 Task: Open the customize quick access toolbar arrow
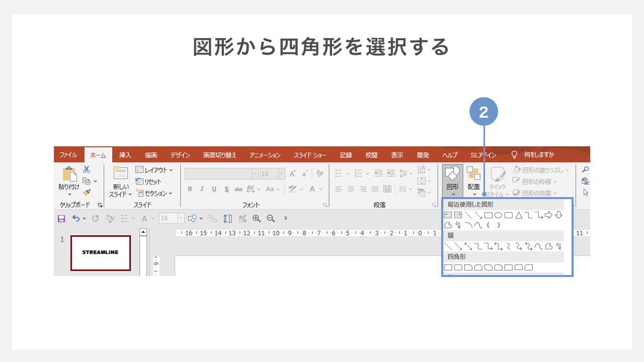coord(286,218)
